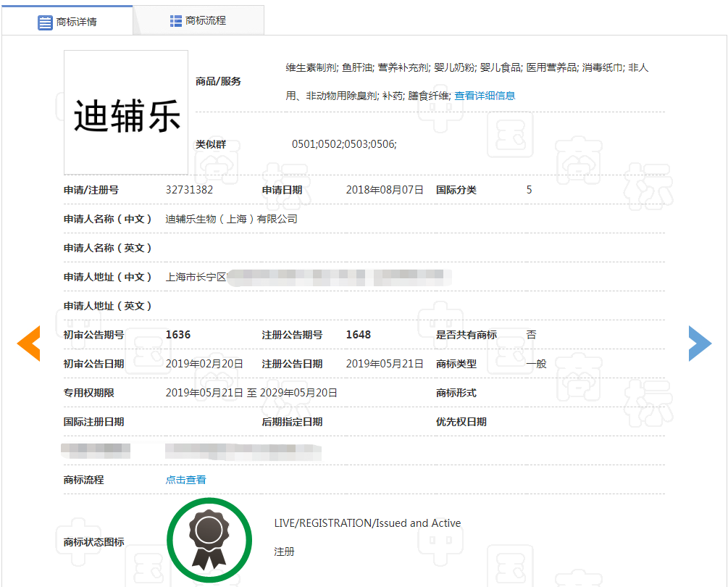Screen dimensions: 728x587
Task: Click the 申请人名称（英文） field label
Action: (x=108, y=248)
